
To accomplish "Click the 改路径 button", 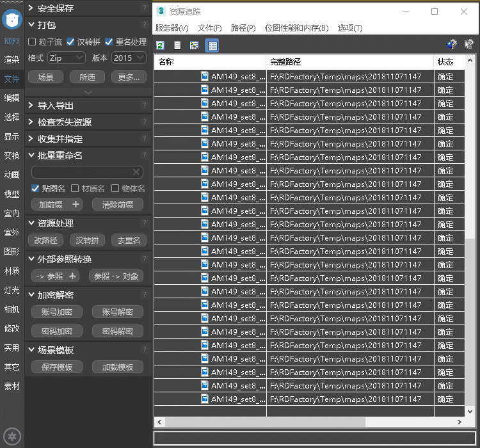I will point(45,240).
